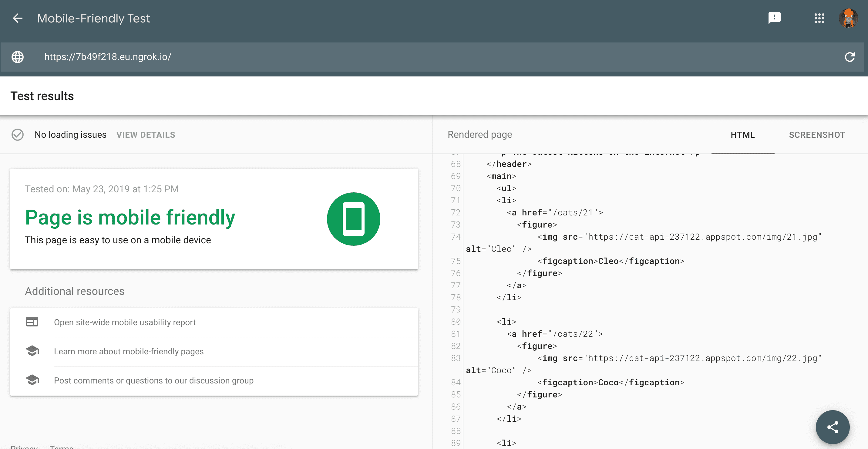Expand VIEW DETAILS for loading issues

click(146, 134)
